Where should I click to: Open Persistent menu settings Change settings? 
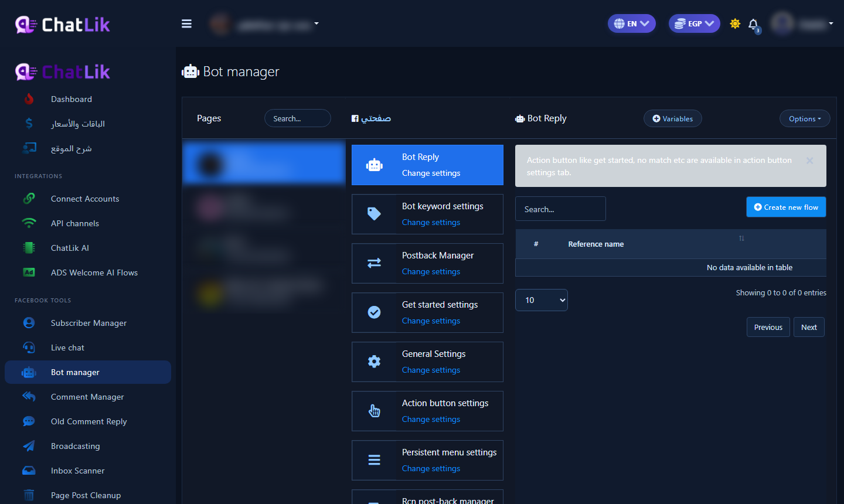431,469
